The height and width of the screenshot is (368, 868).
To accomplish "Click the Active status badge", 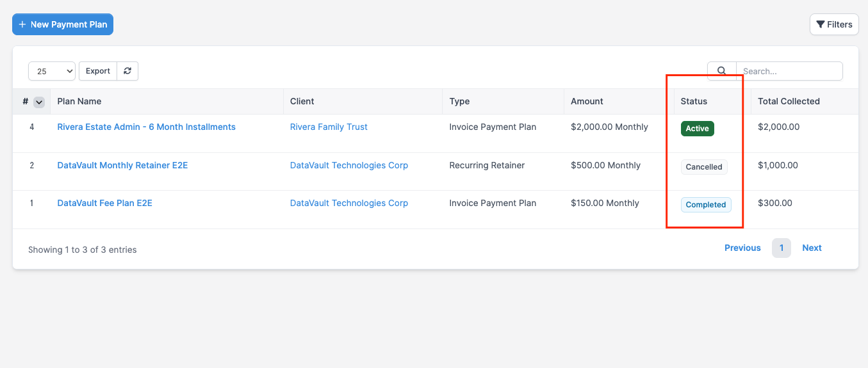I will [697, 129].
